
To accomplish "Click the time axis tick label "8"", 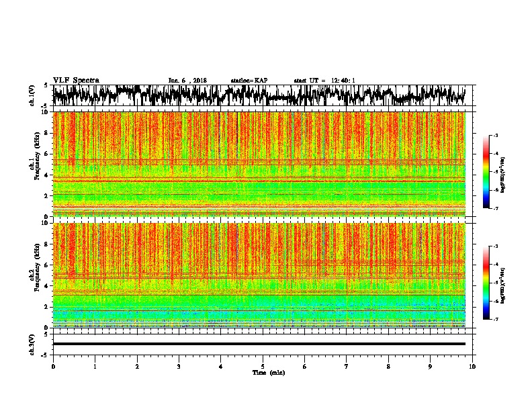I will click(x=388, y=367).
